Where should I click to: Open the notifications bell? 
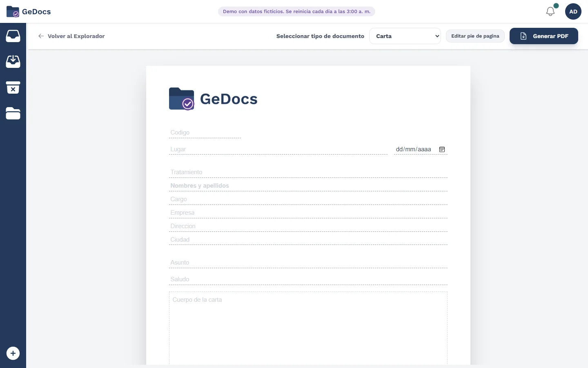[550, 11]
